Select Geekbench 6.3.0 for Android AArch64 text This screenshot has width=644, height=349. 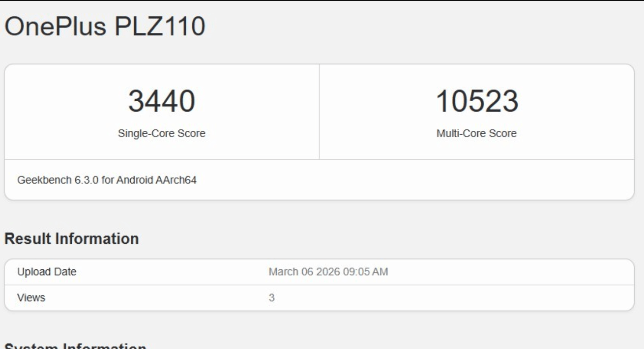(x=107, y=180)
